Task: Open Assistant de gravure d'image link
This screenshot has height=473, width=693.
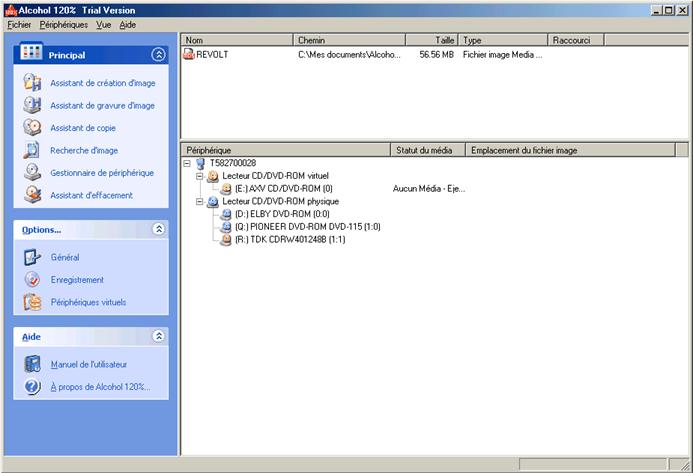Action: click(103, 106)
